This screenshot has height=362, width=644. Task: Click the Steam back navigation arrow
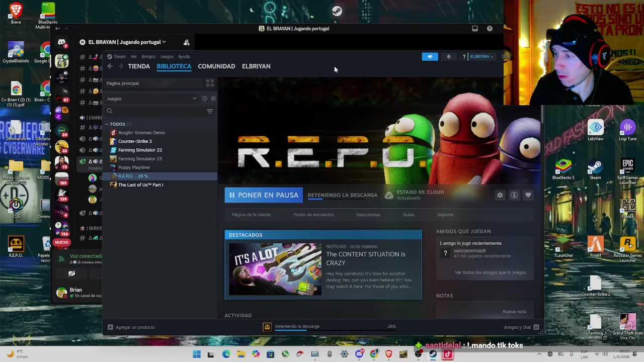pos(110,66)
